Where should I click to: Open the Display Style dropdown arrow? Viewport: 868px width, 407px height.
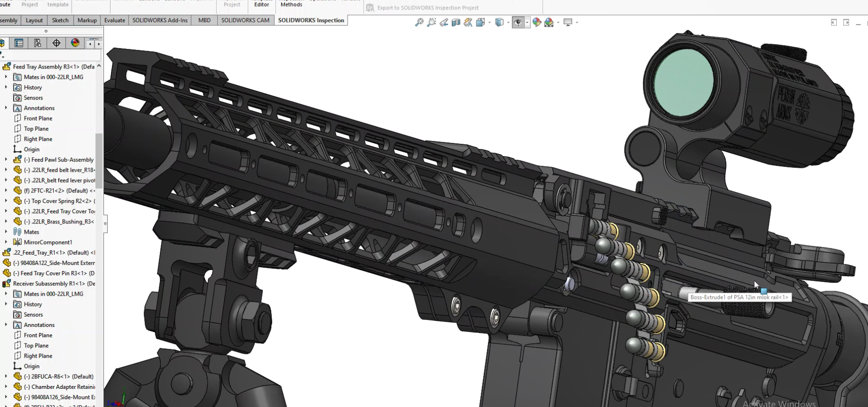point(508,22)
